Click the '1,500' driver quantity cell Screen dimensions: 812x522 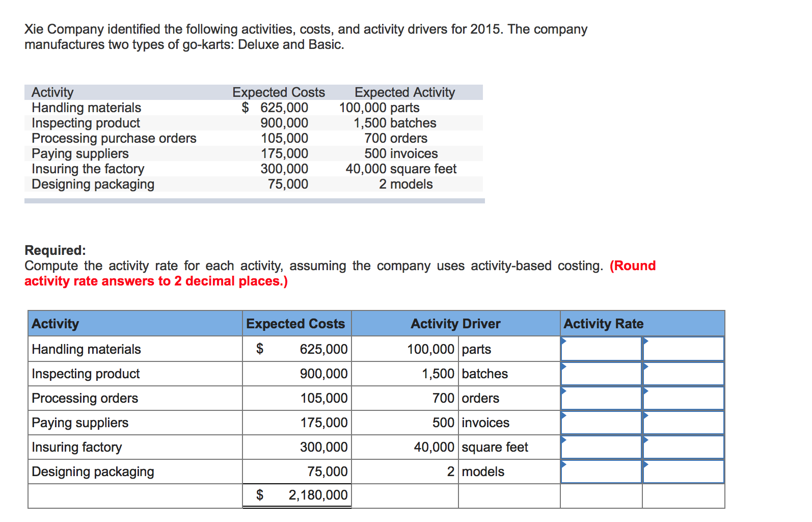pos(405,374)
